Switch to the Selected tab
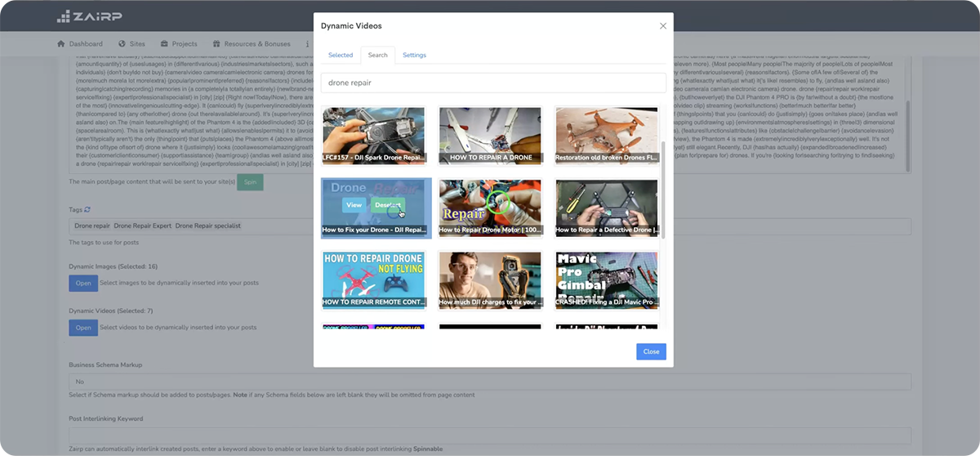 coord(341,56)
